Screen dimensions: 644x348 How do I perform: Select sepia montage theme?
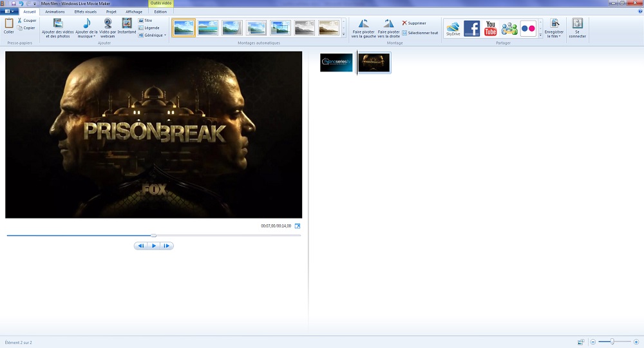pyautogui.click(x=329, y=28)
